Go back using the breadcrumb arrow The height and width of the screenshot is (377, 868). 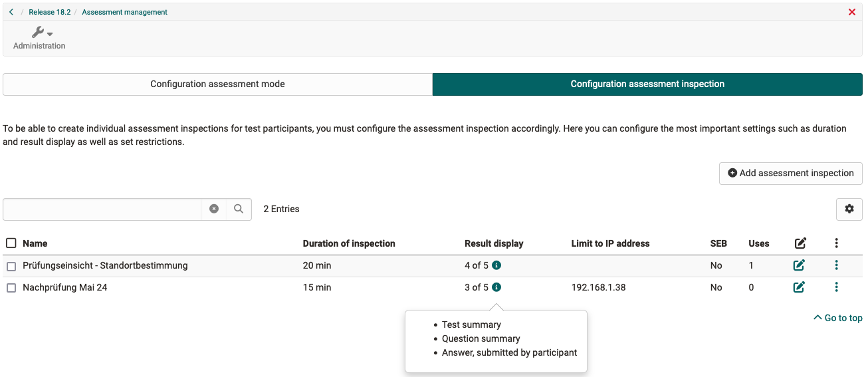coord(11,12)
